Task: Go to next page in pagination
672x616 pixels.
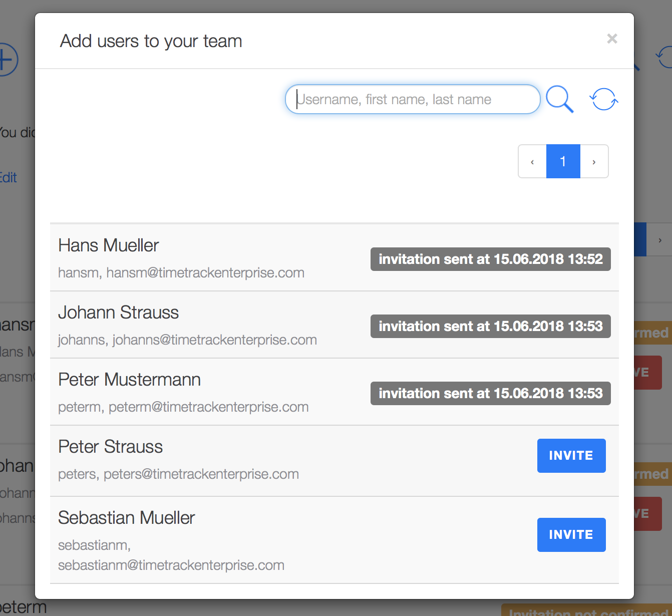Action: pos(594,161)
